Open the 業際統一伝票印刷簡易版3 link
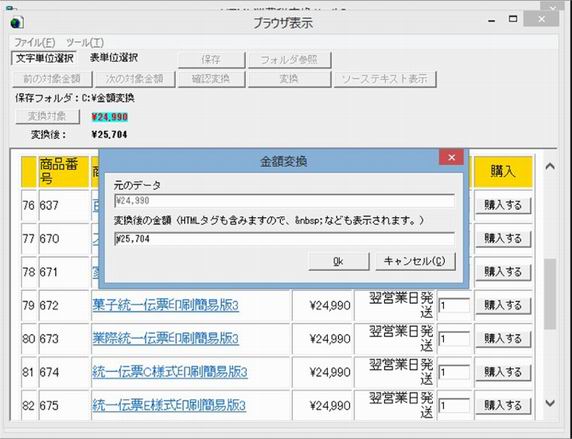The image size is (572, 439). coord(165,339)
